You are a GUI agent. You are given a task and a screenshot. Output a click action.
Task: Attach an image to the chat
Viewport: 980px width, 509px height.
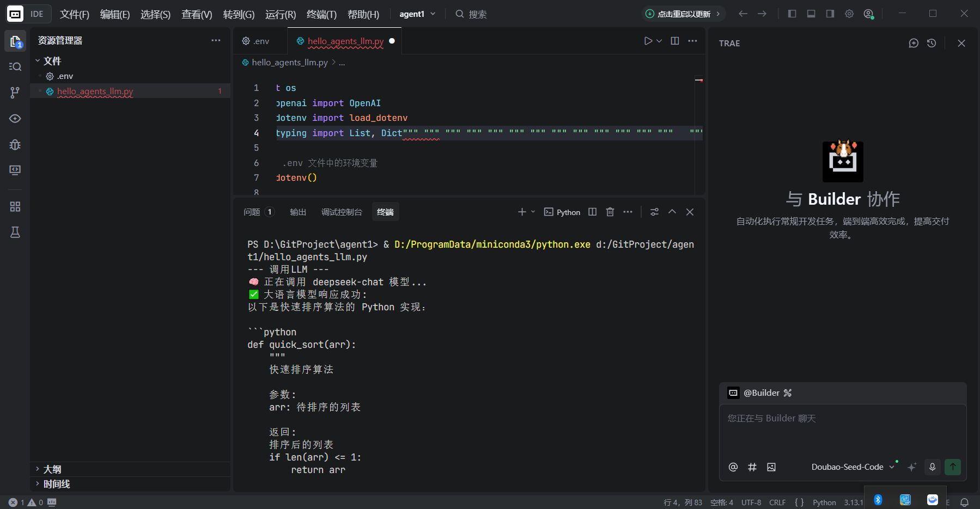[x=771, y=467]
